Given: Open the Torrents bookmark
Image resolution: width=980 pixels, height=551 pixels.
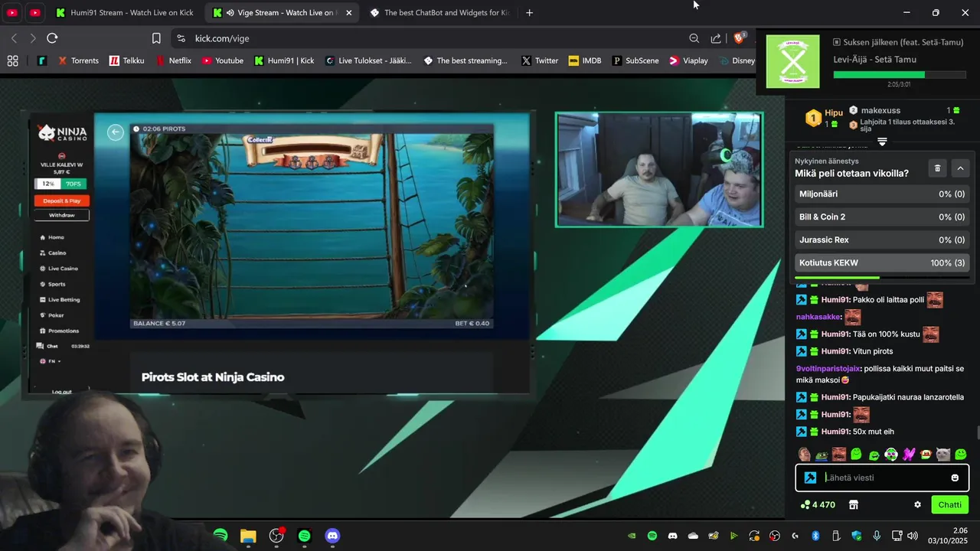Looking at the screenshot, I should pos(78,60).
